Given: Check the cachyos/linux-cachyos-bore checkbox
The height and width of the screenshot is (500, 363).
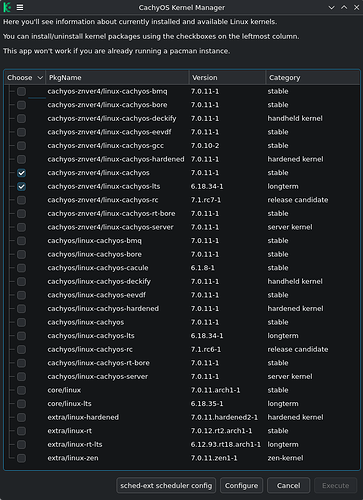Looking at the screenshot, I should 21,254.
